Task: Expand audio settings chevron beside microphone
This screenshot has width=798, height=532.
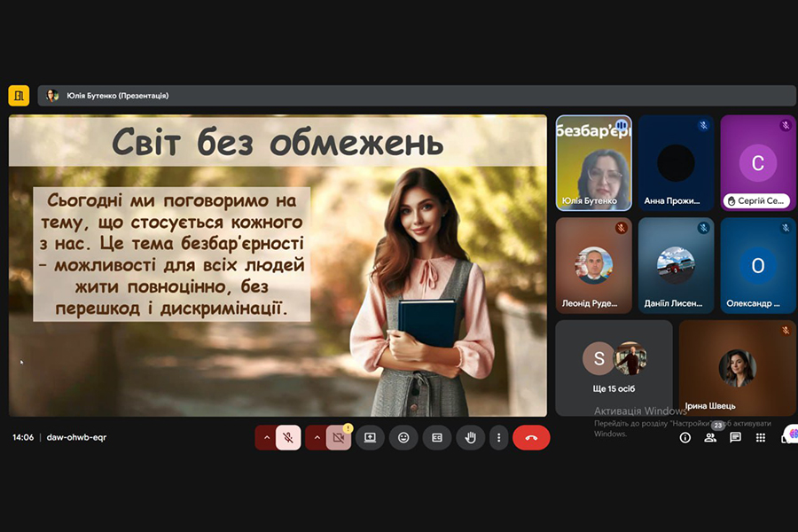Action: pyautogui.click(x=266, y=437)
